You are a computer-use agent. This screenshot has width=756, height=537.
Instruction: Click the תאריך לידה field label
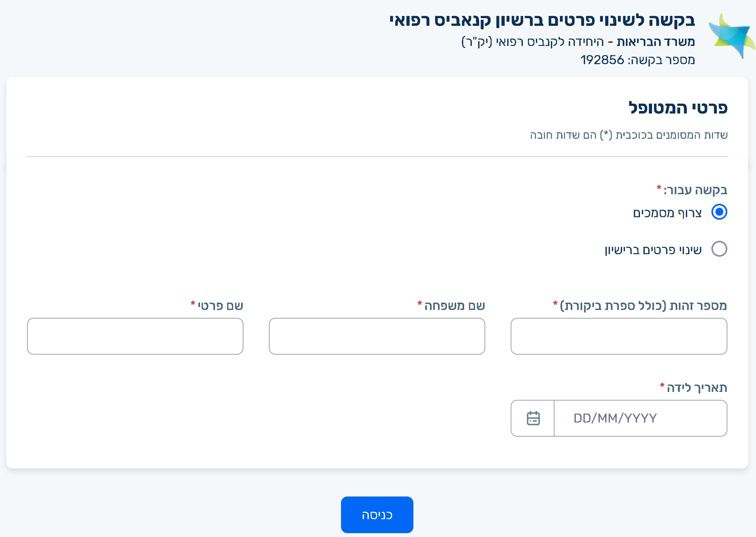[x=696, y=388]
